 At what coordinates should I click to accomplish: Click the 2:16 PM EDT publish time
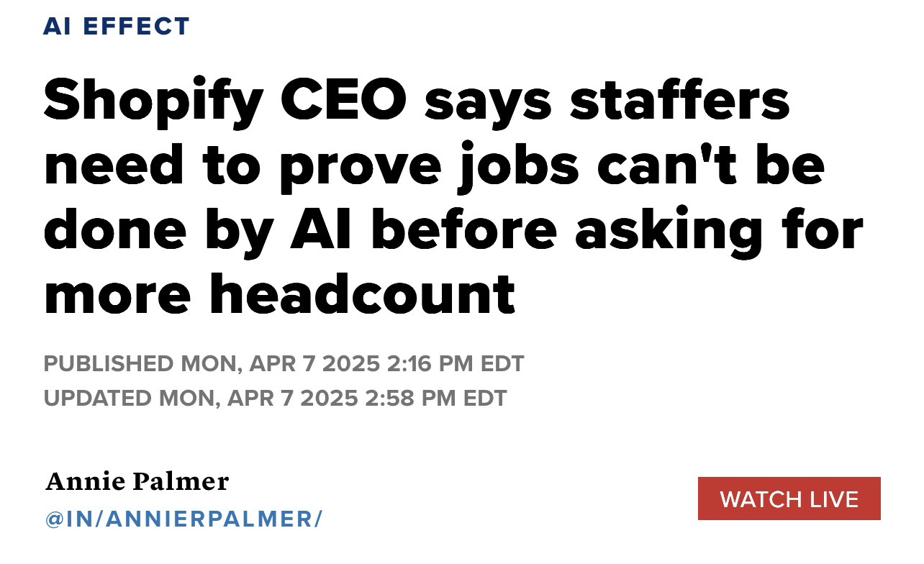click(455, 363)
